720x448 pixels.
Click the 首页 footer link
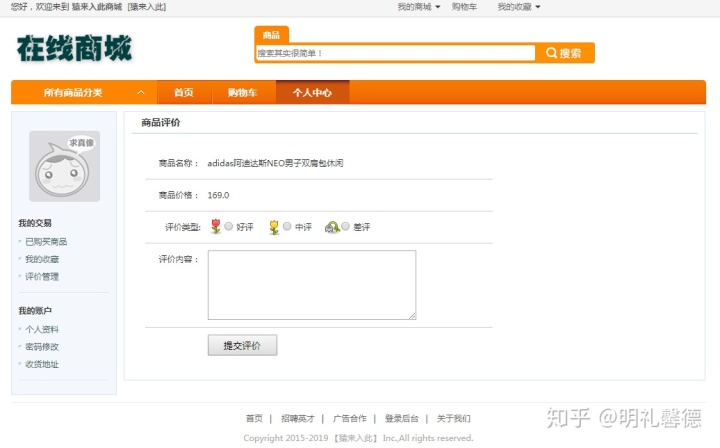tap(254, 418)
